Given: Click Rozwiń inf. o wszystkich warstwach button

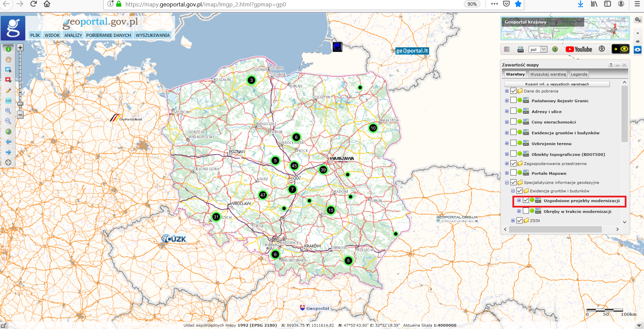Looking at the screenshot, I should click(557, 84).
